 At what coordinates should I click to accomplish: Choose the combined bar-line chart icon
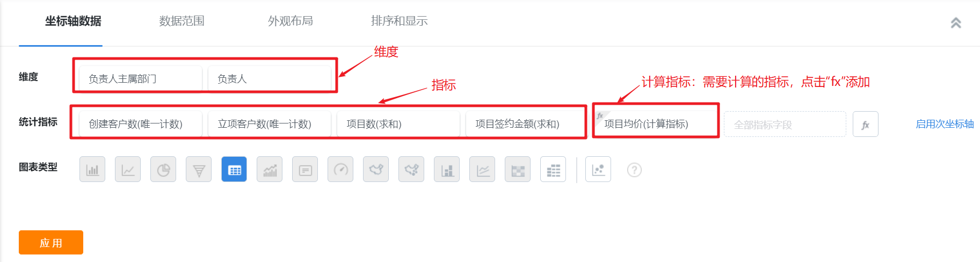[x=270, y=170]
